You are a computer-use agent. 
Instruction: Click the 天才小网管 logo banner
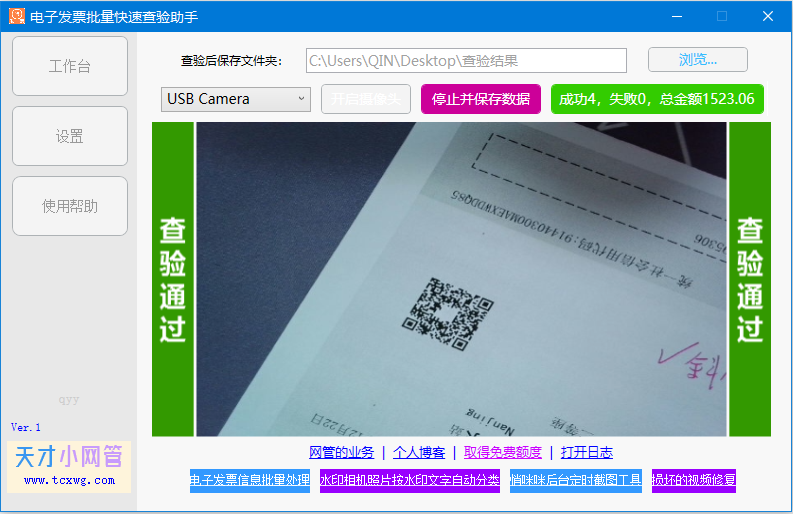(x=69, y=466)
